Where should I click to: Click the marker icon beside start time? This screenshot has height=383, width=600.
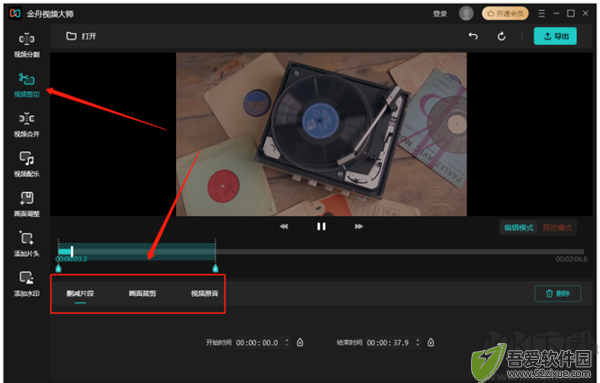[x=300, y=342]
